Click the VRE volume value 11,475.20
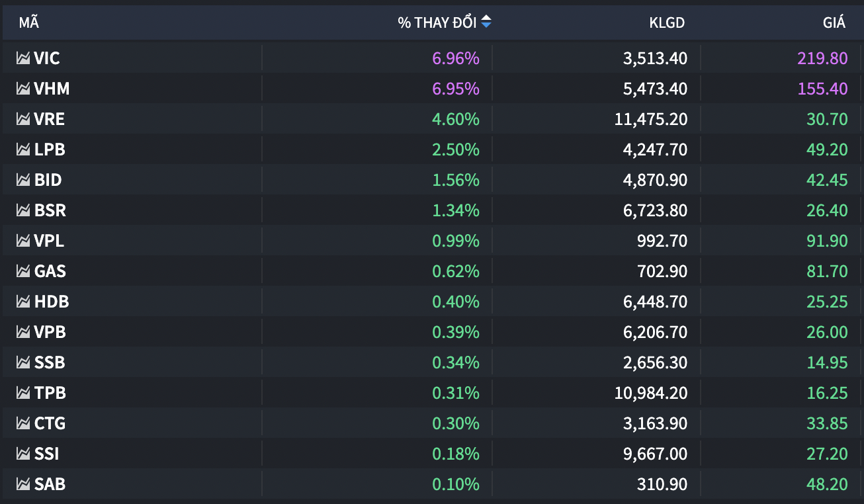 pyautogui.click(x=650, y=119)
